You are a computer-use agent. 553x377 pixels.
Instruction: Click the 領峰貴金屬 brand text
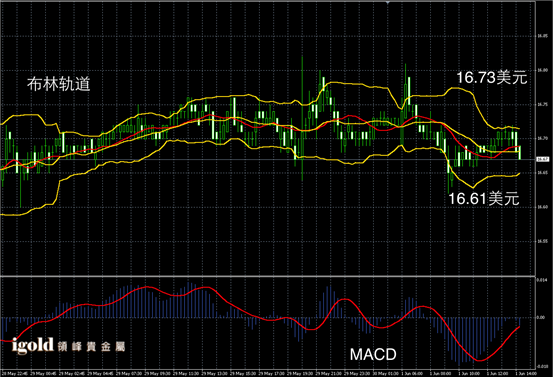click(91, 347)
